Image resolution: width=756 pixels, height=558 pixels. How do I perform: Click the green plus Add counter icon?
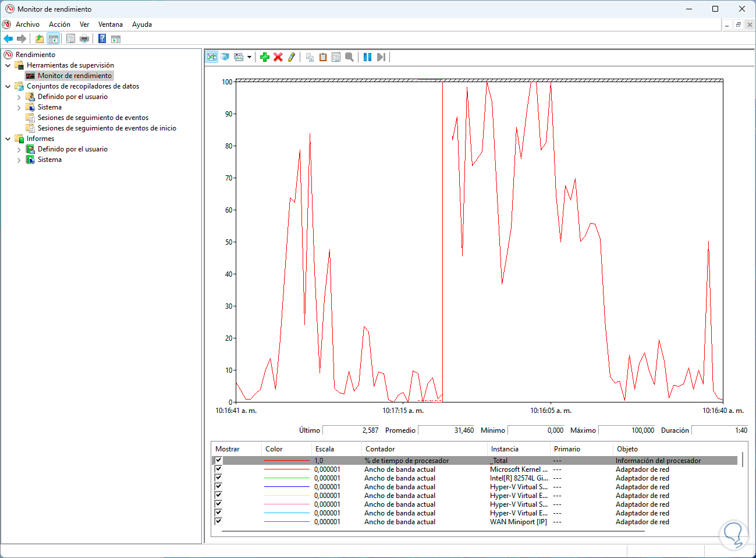[x=265, y=57]
